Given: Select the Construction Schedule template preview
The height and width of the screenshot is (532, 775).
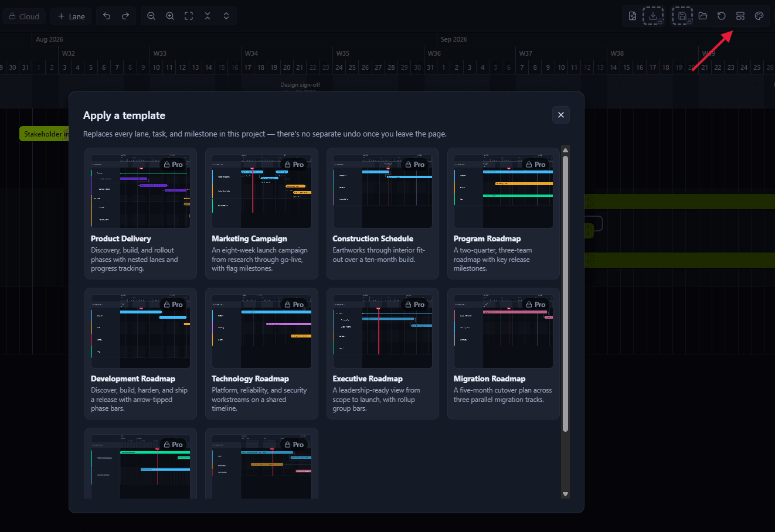Looking at the screenshot, I should coord(382,192).
